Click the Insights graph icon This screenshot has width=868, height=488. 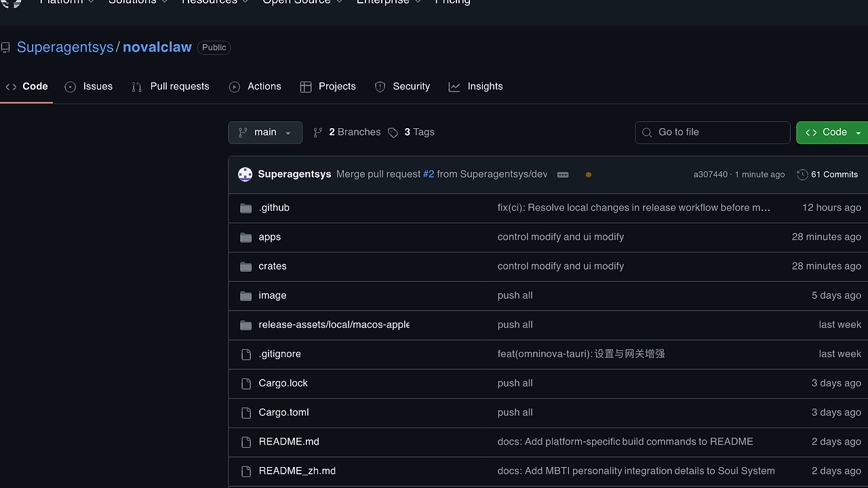(x=454, y=87)
